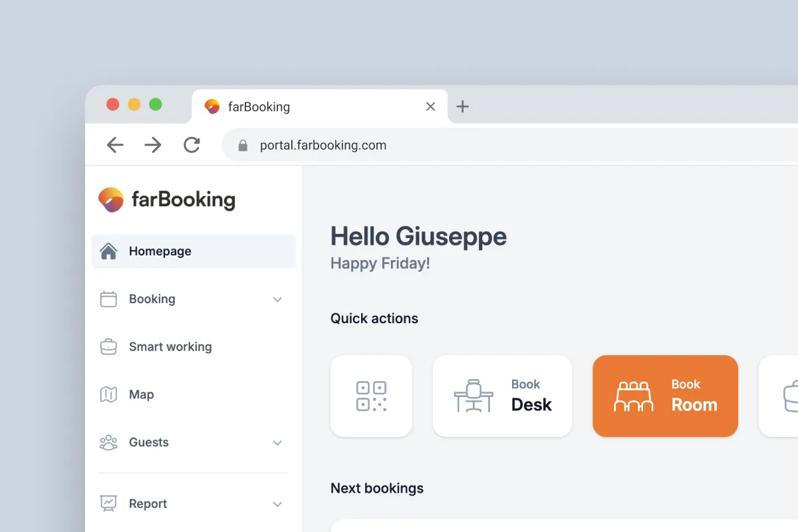
Task: Open Report using the chart icon
Action: pyautogui.click(x=110, y=503)
